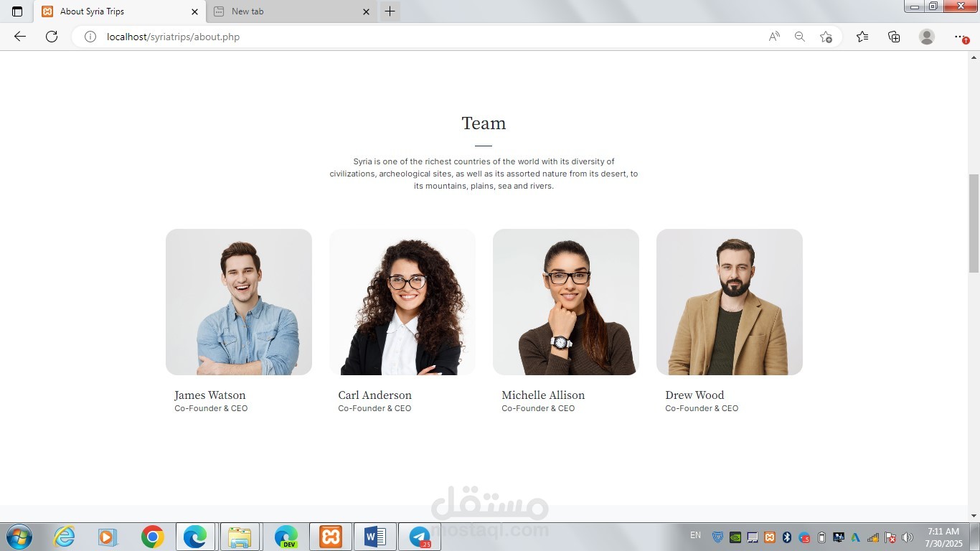Viewport: 980px width, 551px height.
Task: Launch Internet Explorer from taskbar
Action: (65, 537)
